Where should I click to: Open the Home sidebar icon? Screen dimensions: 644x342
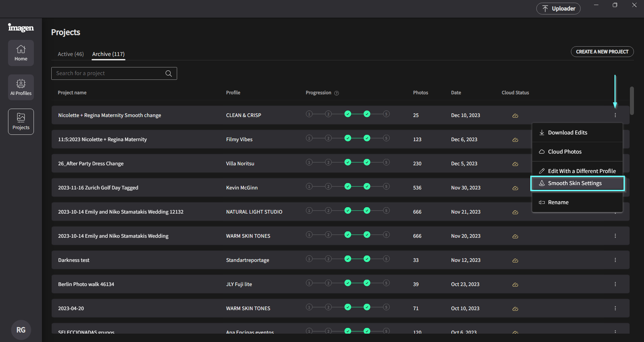21,53
